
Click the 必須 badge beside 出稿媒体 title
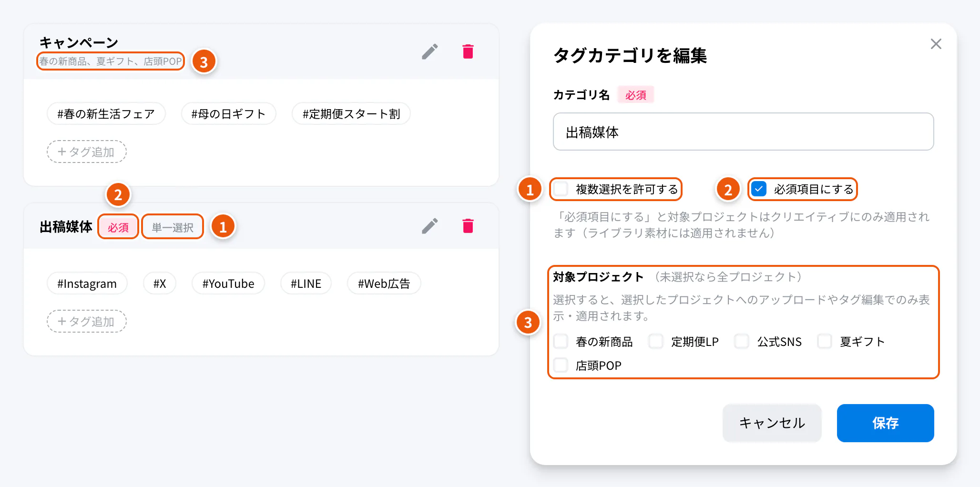118,227
